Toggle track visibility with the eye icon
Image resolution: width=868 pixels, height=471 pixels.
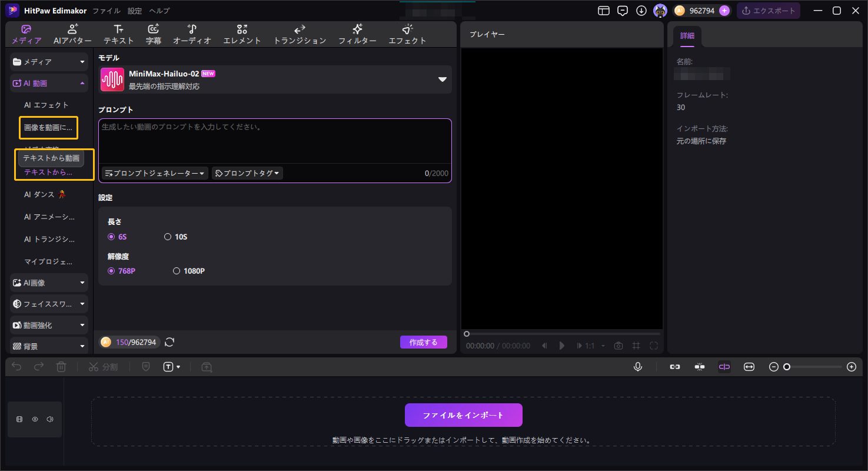pos(35,419)
